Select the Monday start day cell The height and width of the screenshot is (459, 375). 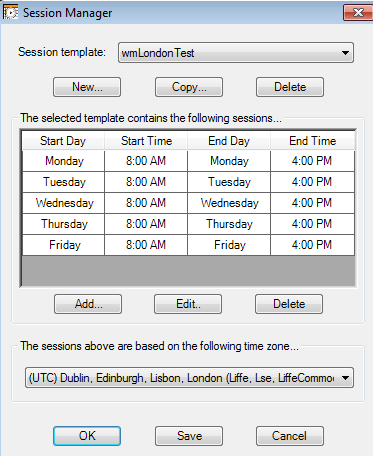click(x=64, y=161)
